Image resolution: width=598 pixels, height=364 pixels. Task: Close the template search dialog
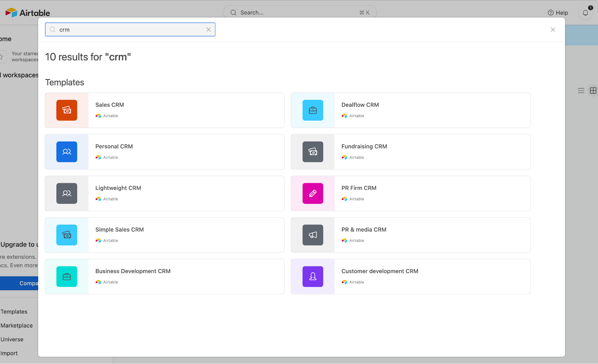tap(553, 30)
